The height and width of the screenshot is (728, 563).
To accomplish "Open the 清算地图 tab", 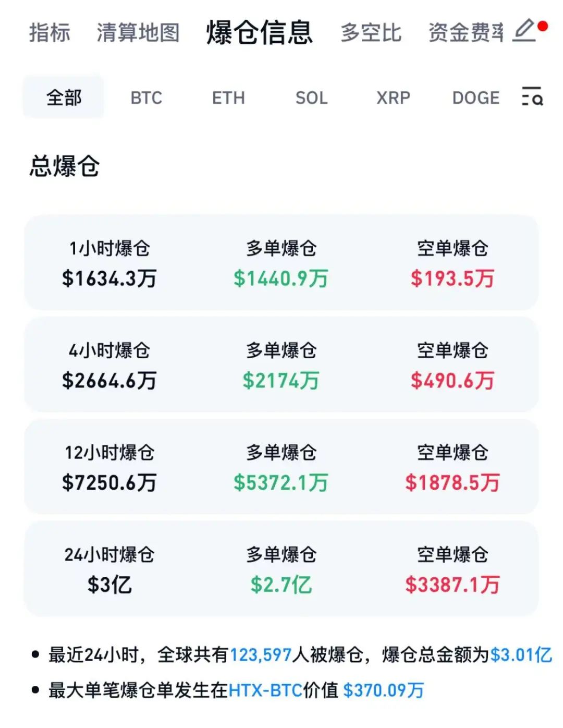I will pyautogui.click(x=138, y=32).
